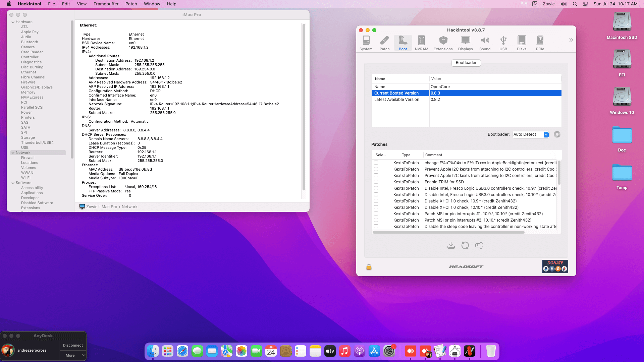The width and height of the screenshot is (644, 362).
Task: Select Firewall under Network
Action: [x=28, y=158]
